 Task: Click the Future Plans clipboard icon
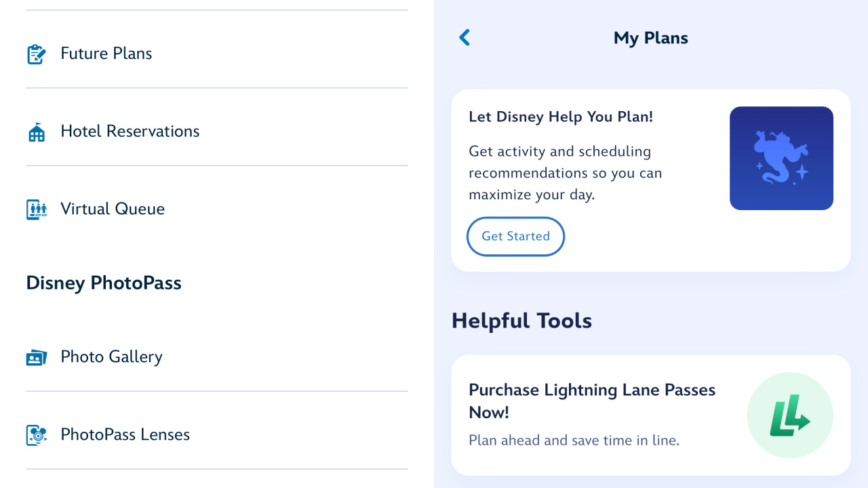click(x=37, y=54)
